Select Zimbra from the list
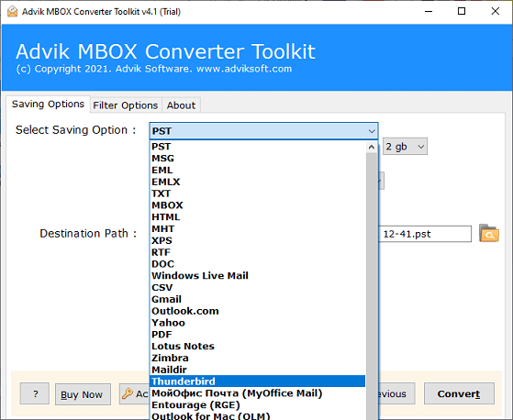Viewport: 513px width, 420px height. (x=258, y=358)
